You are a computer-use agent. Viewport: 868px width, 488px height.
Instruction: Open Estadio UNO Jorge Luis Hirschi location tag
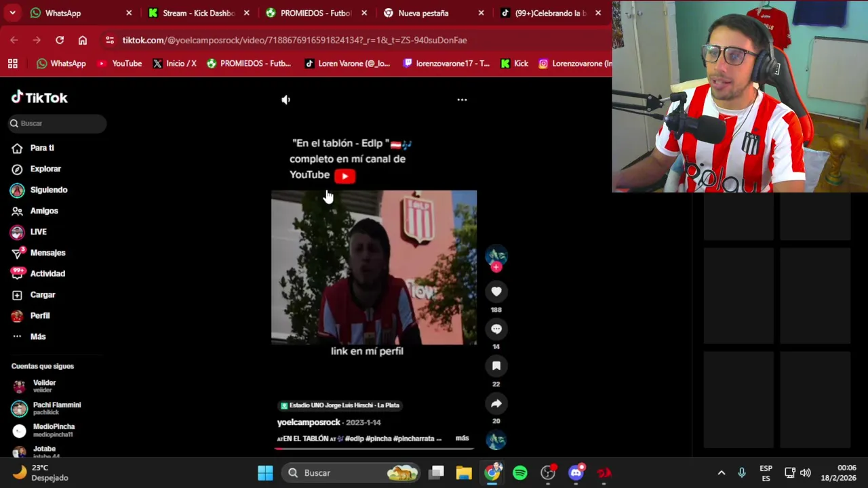click(340, 405)
